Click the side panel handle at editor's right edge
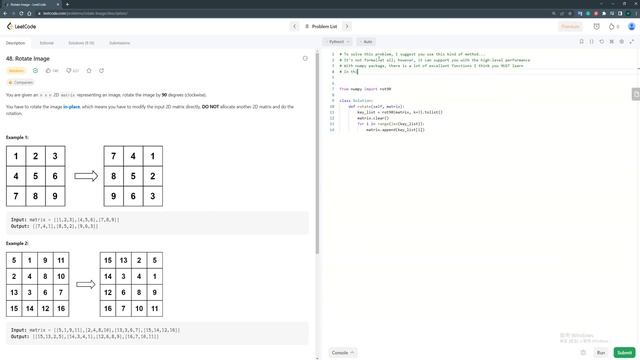 (636, 94)
